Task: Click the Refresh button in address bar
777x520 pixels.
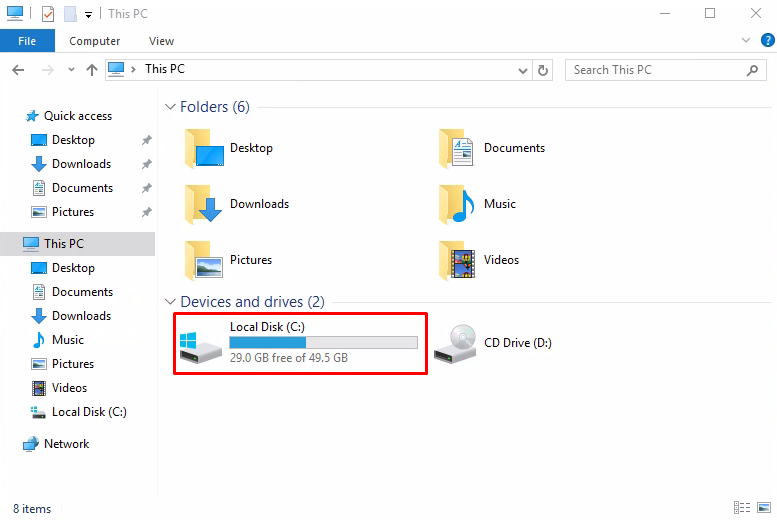Action: pyautogui.click(x=543, y=70)
